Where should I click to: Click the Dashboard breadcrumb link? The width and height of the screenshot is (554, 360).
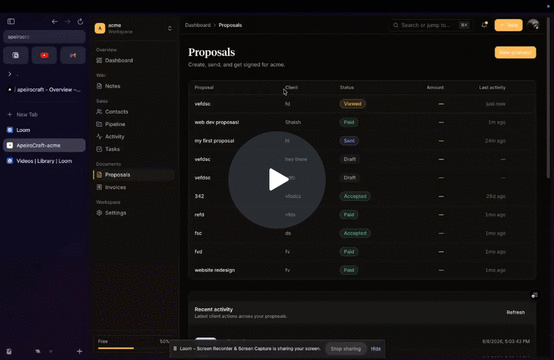click(198, 25)
